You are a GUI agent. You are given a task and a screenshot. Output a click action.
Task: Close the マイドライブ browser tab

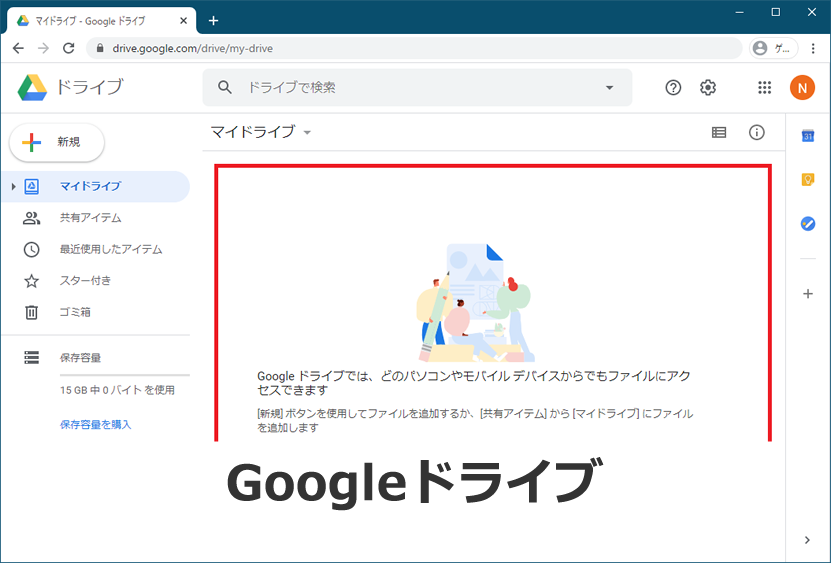183,21
